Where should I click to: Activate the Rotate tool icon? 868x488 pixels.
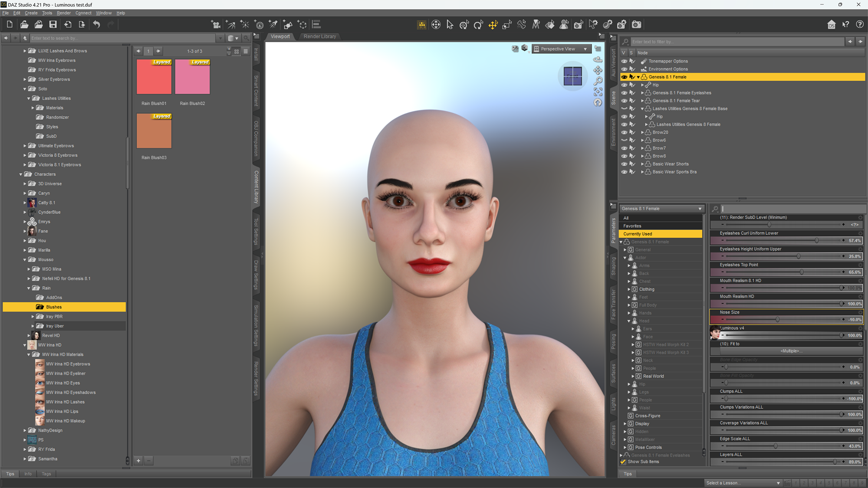point(478,25)
